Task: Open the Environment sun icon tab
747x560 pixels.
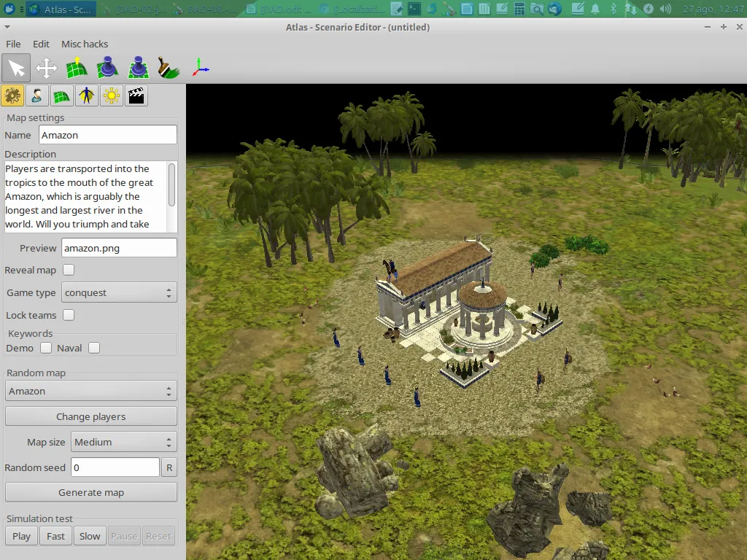Action: point(112,96)
